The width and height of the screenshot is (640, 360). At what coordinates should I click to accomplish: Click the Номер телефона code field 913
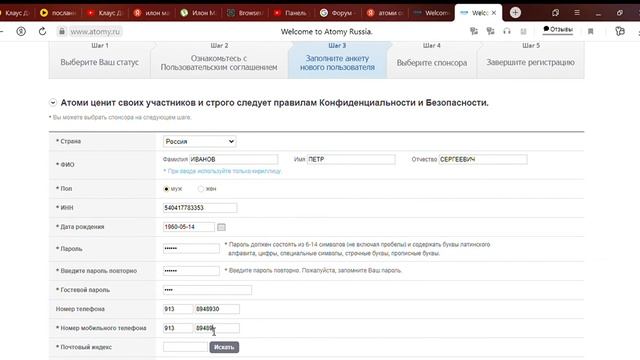coord(178,309)
